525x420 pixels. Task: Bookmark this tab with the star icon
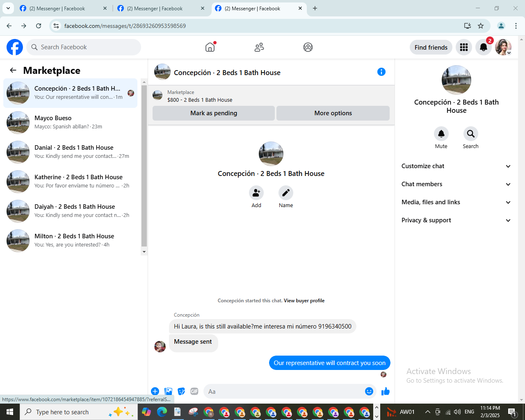click(481, 26)
